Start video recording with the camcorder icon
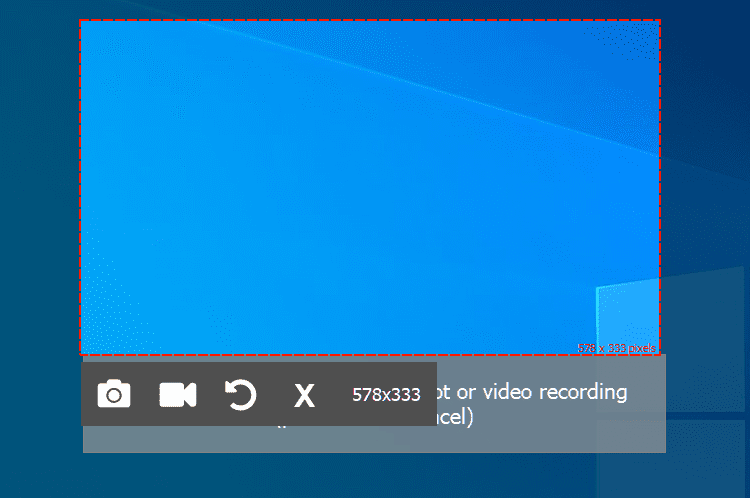750x498 pixels. tap(177, 395)
